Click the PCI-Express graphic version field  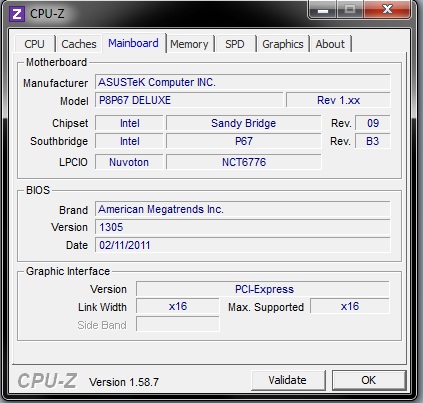(x=263, y=289)
